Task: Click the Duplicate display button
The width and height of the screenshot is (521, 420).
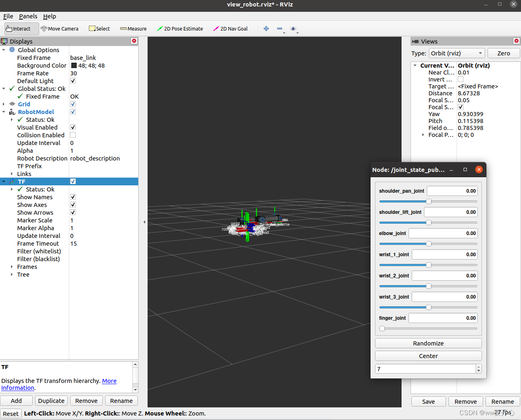Action: (51, 401)
